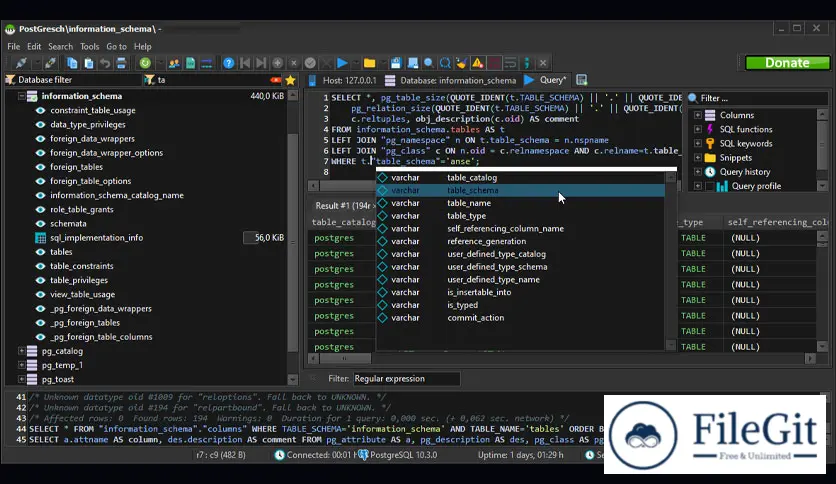
Task: Click the table filter field containing 'ta'
Action: pyautogui.click(x=212, y=80)
